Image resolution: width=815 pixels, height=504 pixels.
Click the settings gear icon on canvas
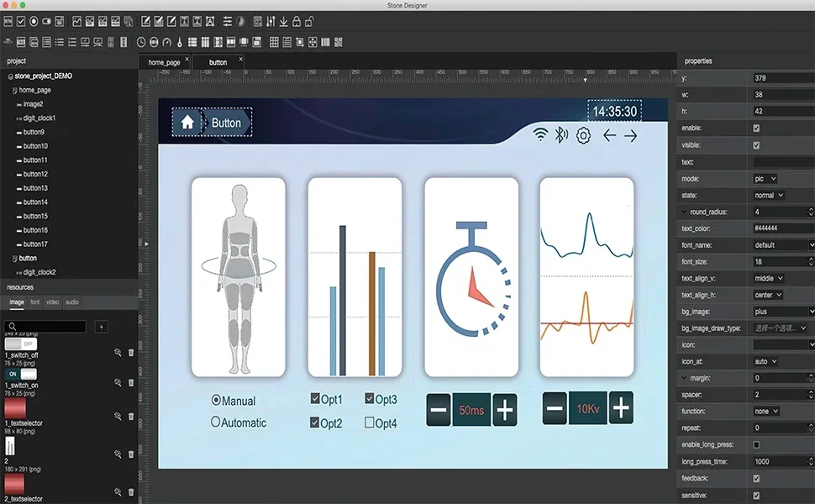click(x=583, y=135)
